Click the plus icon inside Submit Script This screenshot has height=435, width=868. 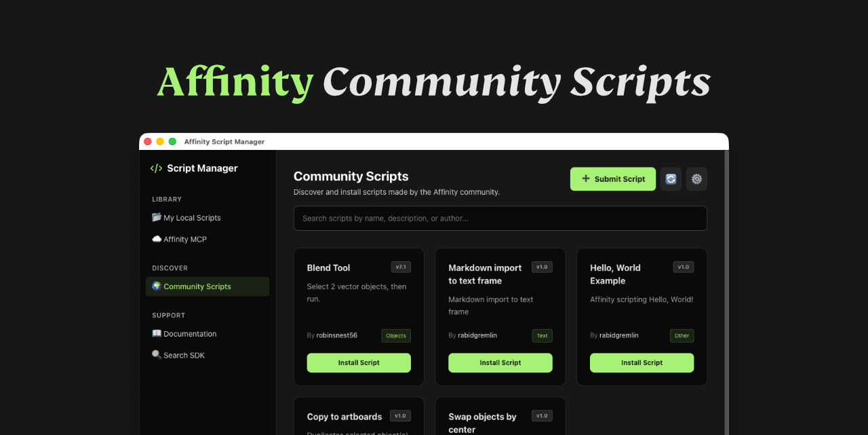(585, 178)
